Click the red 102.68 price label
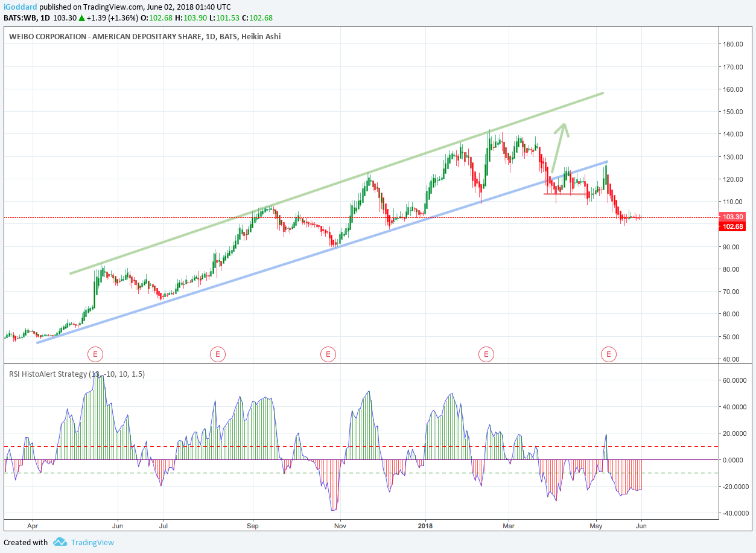Screen dimensions: 756x553 tap(733, 226)
